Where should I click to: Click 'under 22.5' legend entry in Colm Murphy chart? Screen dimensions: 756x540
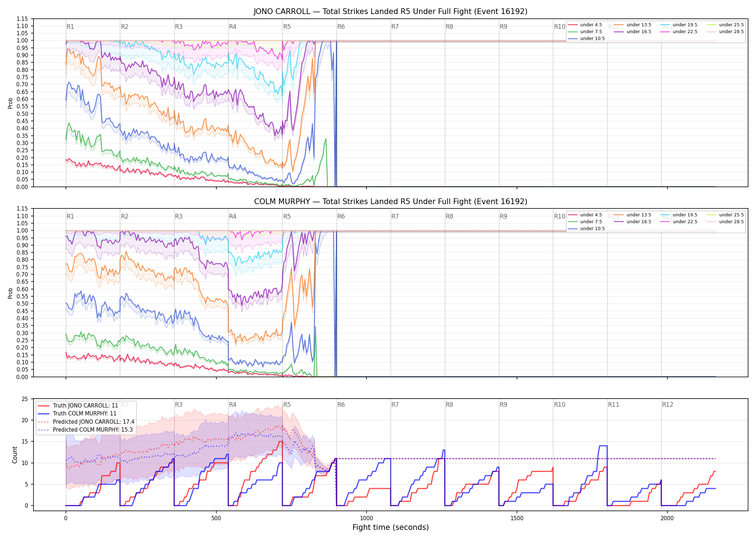pyautogui.click(x=679, y=222)
